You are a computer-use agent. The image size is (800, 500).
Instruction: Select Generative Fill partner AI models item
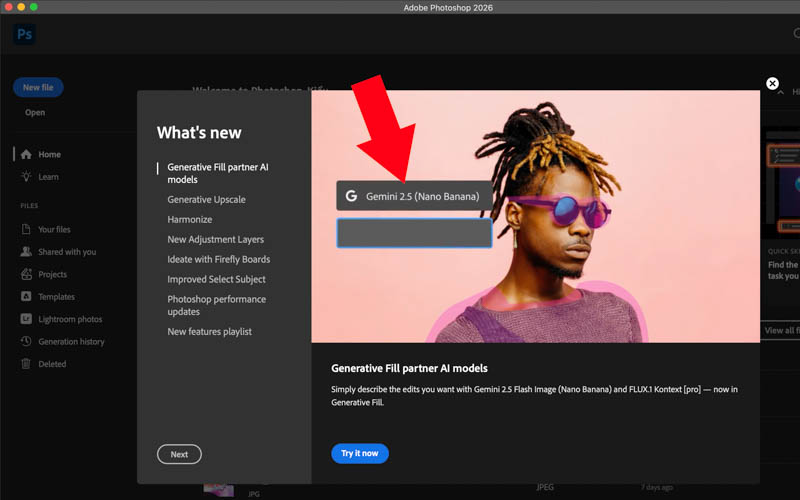coord(218,173)
